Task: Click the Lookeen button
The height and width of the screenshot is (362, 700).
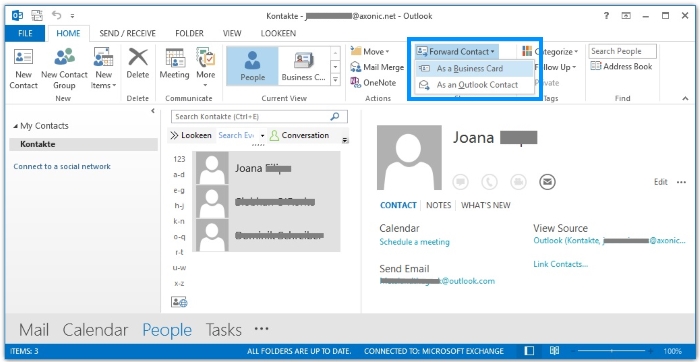Action: (191, 135)
